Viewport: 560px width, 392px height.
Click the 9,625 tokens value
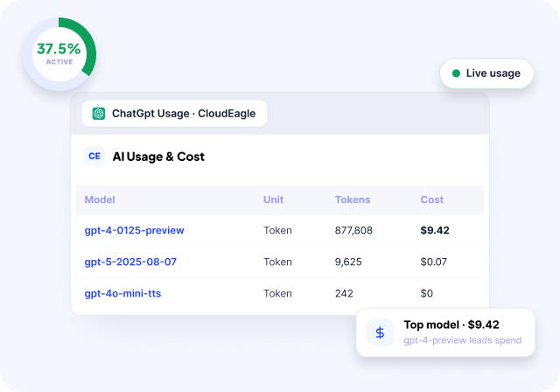tap(348, 262)
